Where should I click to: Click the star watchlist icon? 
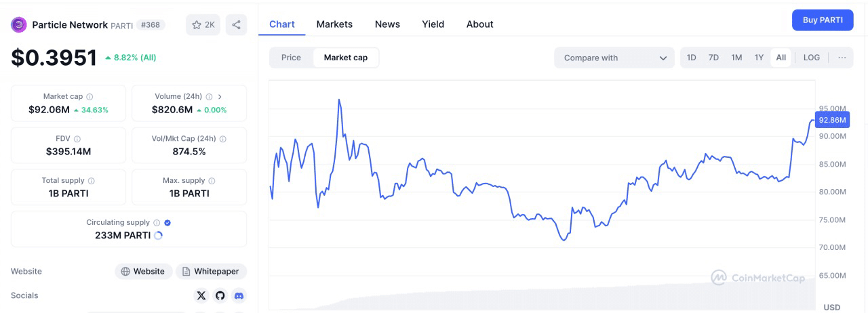point(197,25)
